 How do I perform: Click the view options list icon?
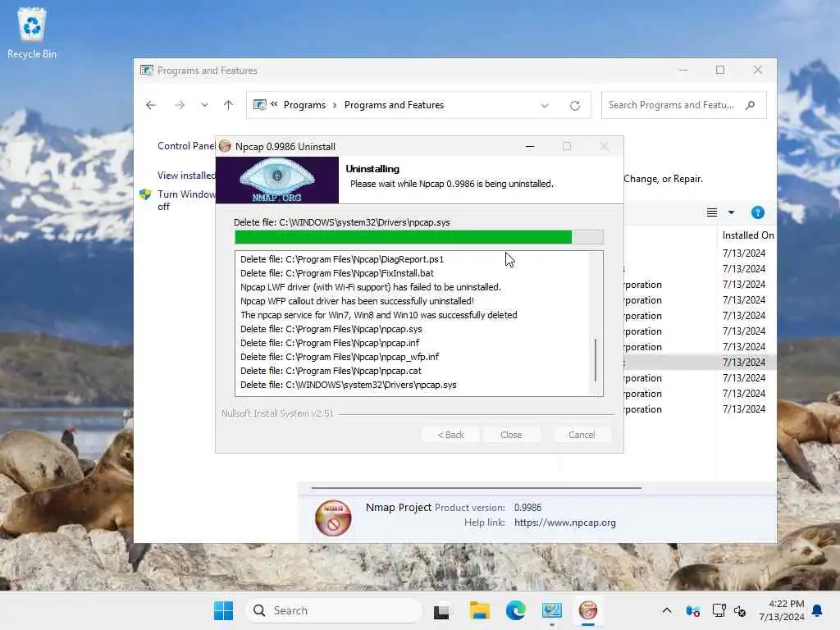click(711, 212)
